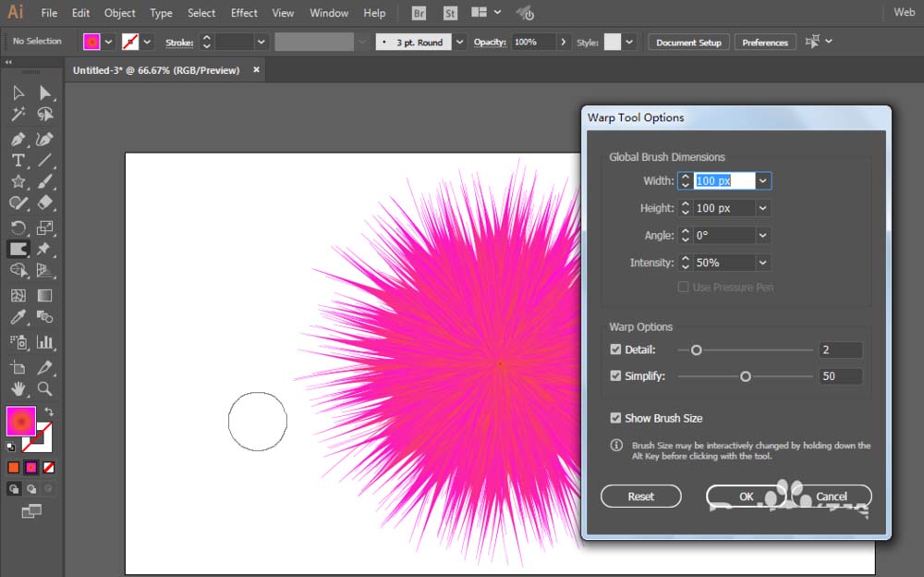Expand the fill color dropdown in control bar

tap(108, 42)
